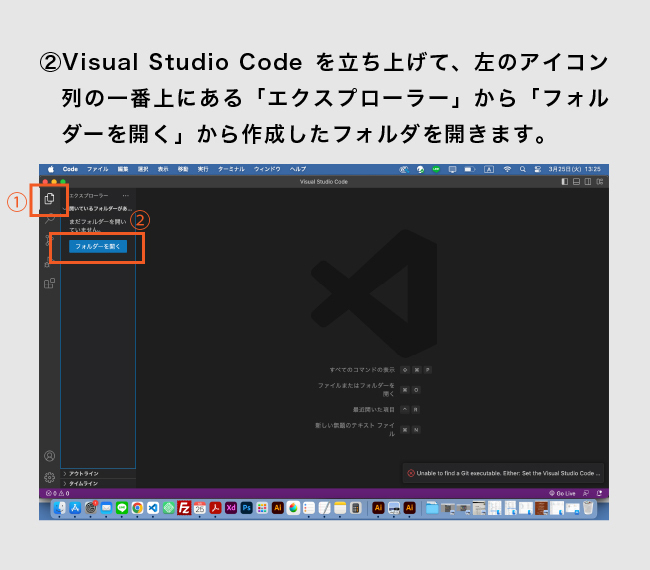The height and width of the screenshot is (570, 650).
Task: Open FileZilla from the Dock
Action: (x=184, y=507)
